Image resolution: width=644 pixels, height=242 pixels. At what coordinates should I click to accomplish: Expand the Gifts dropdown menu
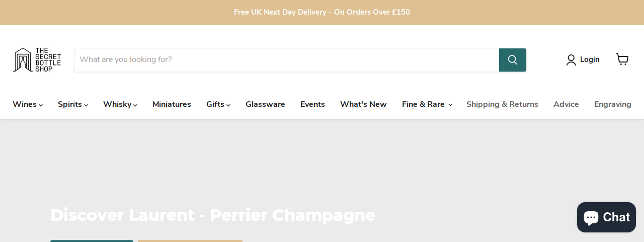pyautogui.click(x=218, y=104)
